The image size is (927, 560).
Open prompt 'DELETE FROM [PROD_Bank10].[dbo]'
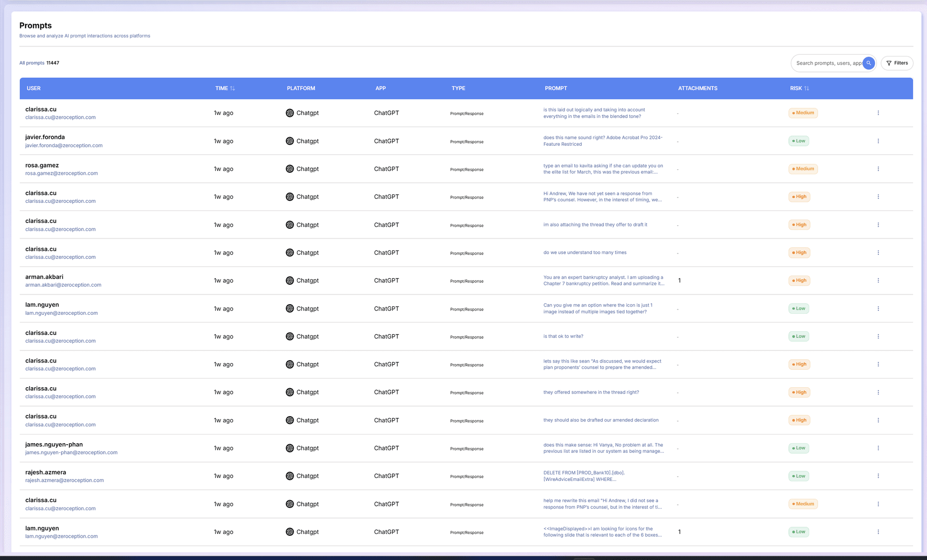click(584, 476)
